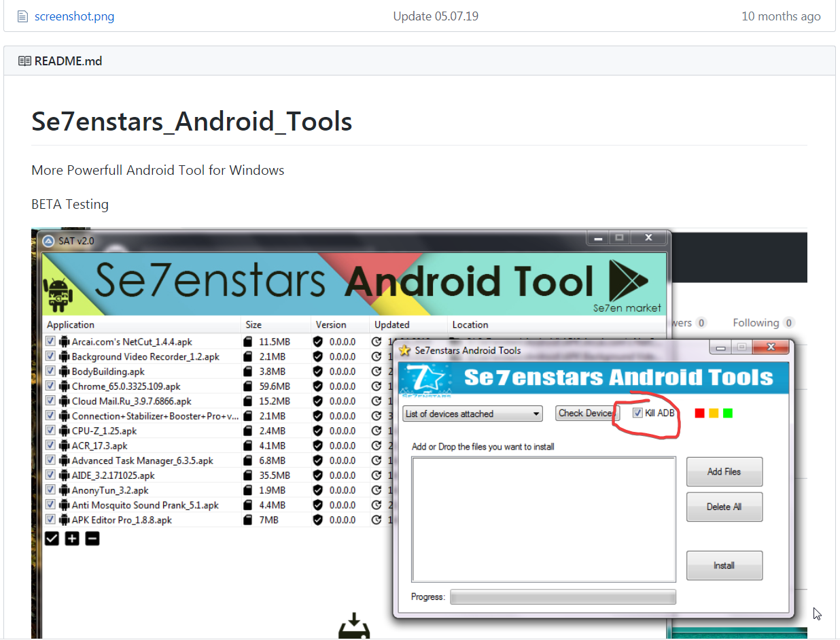Click the 7MB size value
The image size is (840, 640).
[x=268, y=520]
